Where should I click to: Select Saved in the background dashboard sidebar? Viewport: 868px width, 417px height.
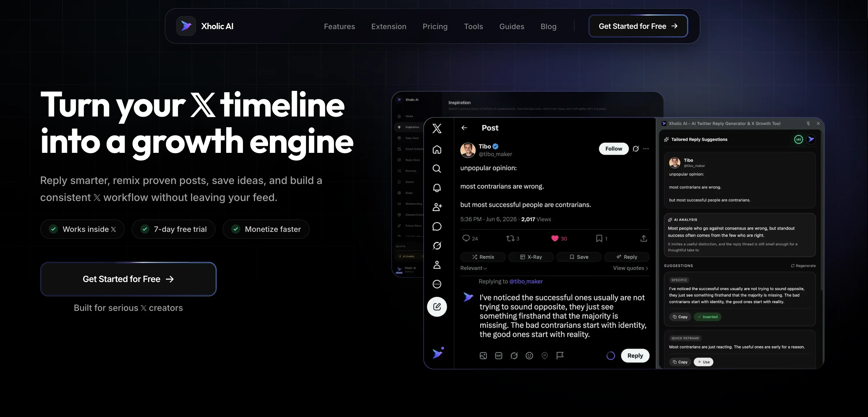pyautogui.click(x=406, y=182)
